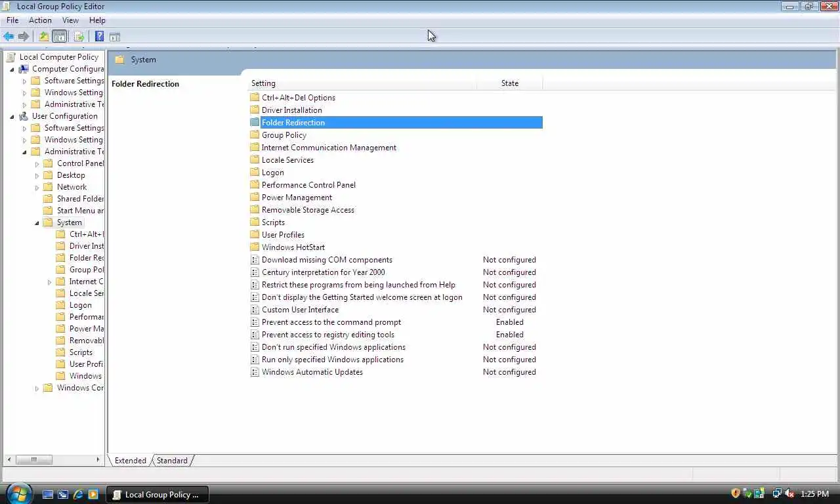
Task: Expand the Control Panel tree node
Action: (x=37, y=163)
